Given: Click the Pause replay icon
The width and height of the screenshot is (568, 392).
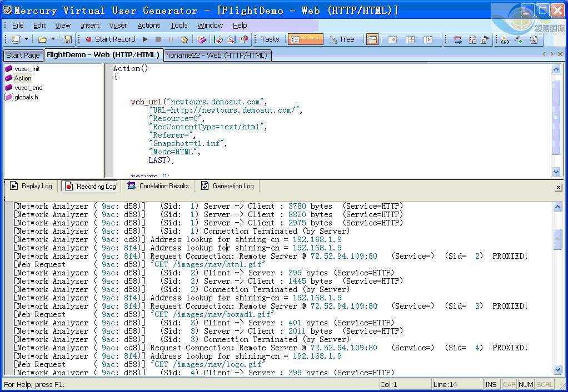Looking at the screenshot, I should tap(171, 39).
